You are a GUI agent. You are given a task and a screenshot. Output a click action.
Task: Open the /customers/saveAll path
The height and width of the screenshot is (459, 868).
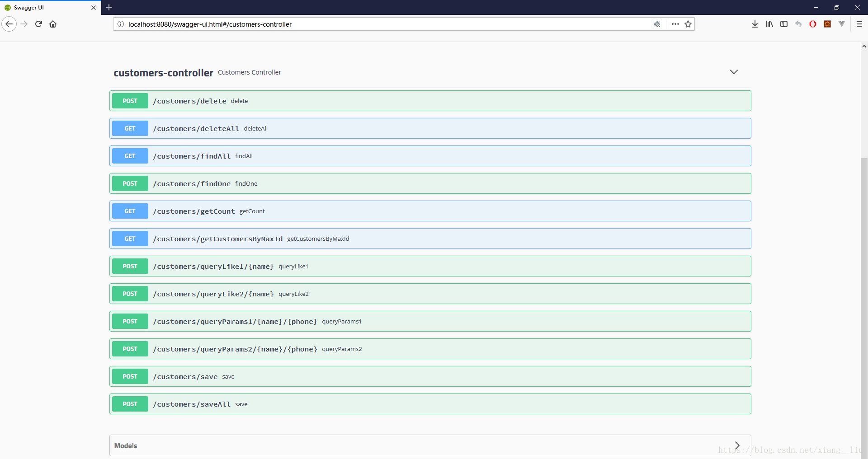(x=192, y=404)
